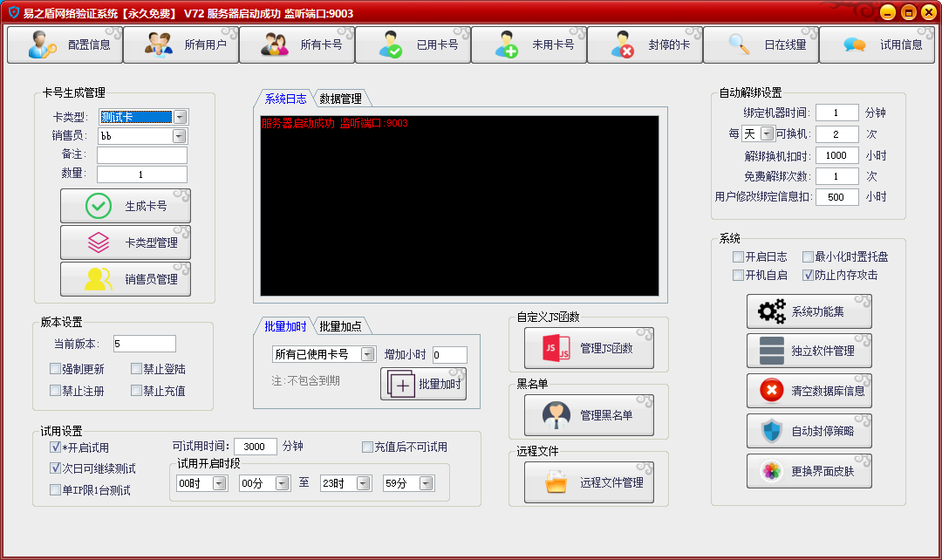Image resolution: width=942 pixels, height=560 pixels.
Task: Uncheck the 防止内存攻击 checkbox
Action: pos(808,275)
